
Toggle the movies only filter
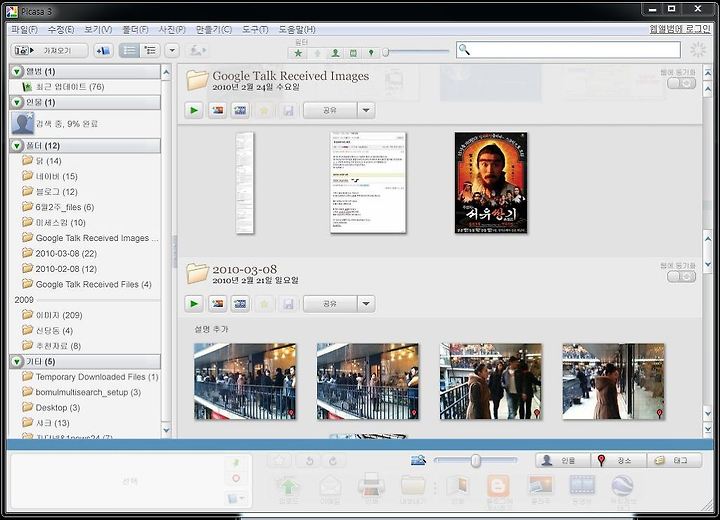[353, 53]
